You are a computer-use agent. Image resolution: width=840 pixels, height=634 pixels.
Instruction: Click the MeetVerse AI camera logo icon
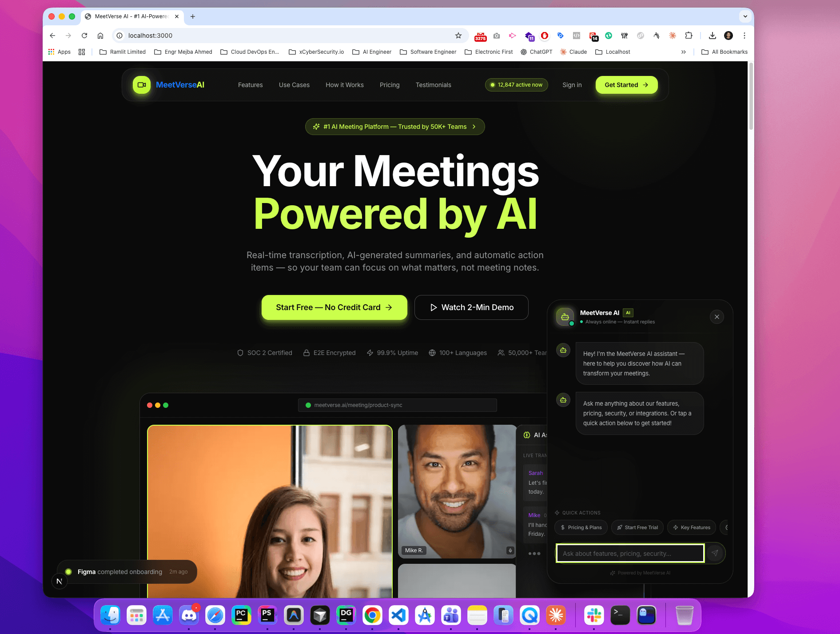click(x=141, y=85)
